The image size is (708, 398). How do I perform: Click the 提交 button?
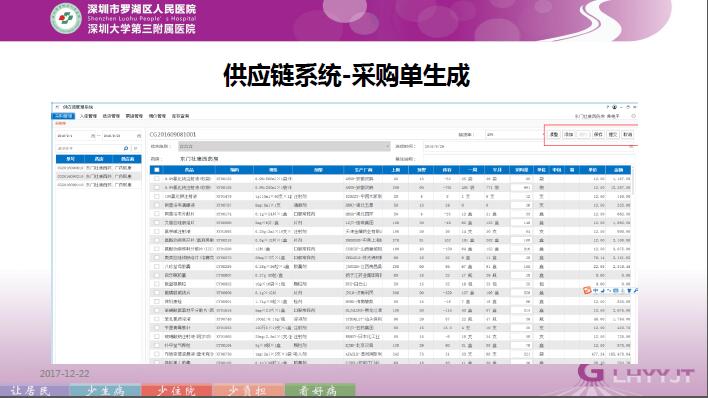[x=613, y=135]
